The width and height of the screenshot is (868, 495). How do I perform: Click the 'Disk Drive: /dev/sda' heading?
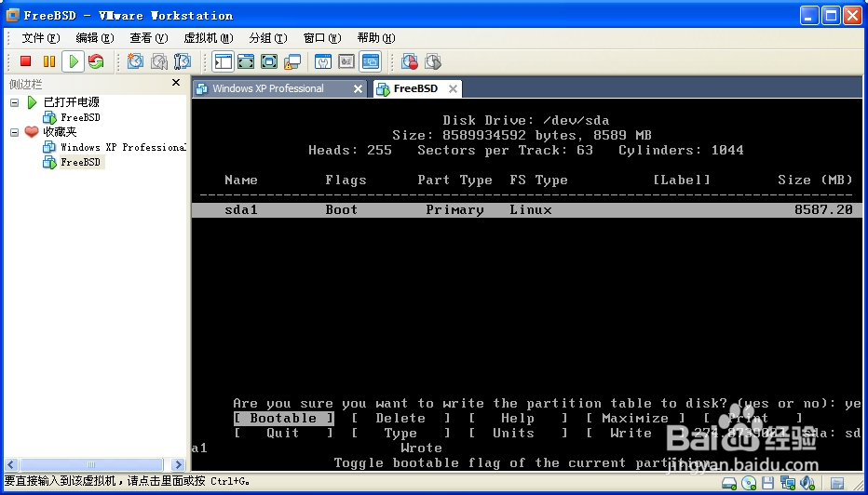pyautogui.click(x=526, y=121)
